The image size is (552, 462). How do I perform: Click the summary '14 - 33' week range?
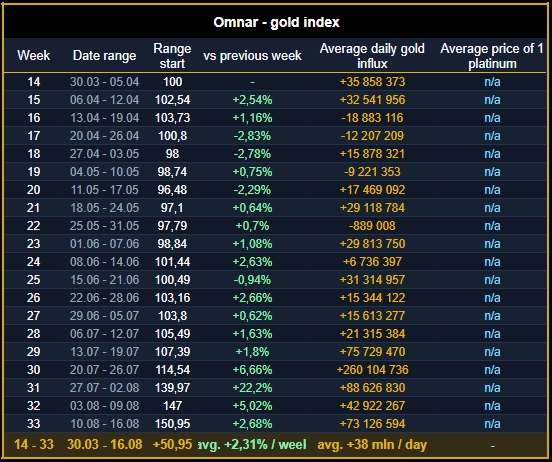click(x=34, y=444)
